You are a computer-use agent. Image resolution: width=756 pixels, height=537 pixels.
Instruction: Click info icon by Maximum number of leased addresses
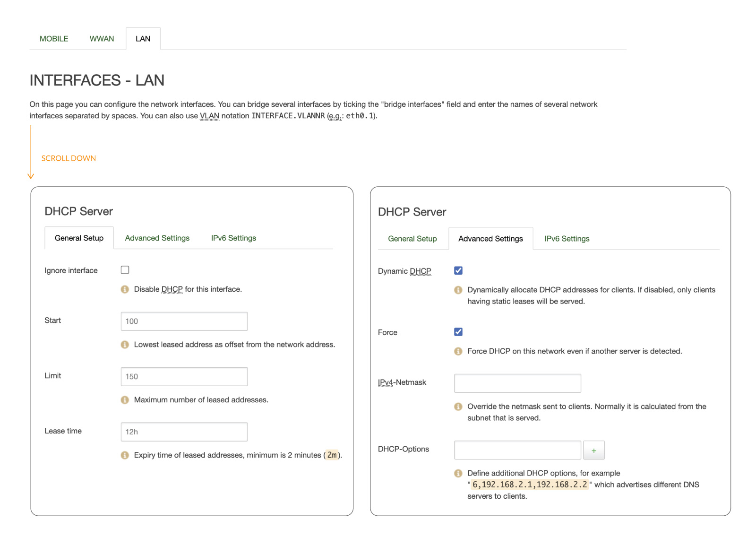click(125, 400)
